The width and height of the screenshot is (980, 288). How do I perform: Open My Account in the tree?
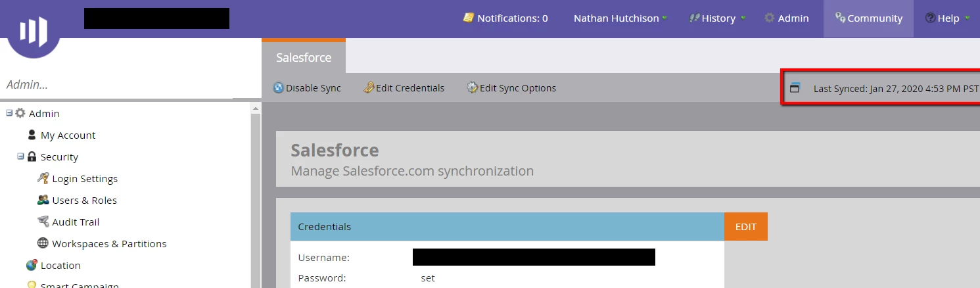[x=68, y=135]
